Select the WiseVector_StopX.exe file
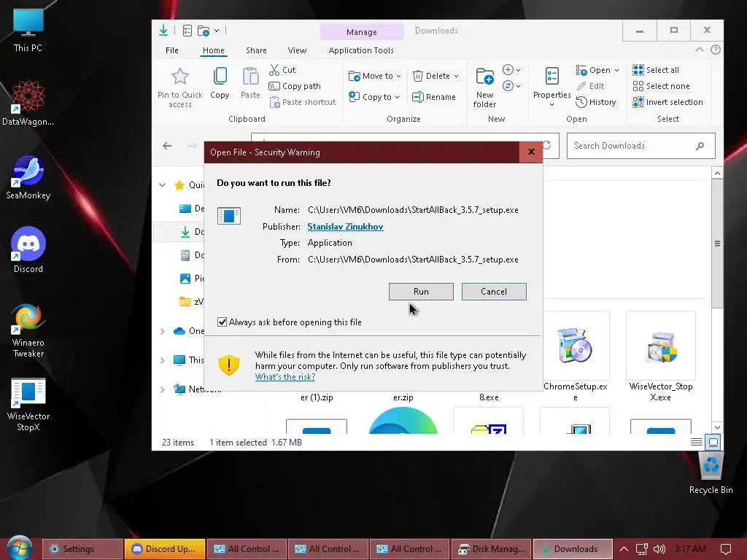This screenshot has width=747, height=560. [x=661, y=357]
